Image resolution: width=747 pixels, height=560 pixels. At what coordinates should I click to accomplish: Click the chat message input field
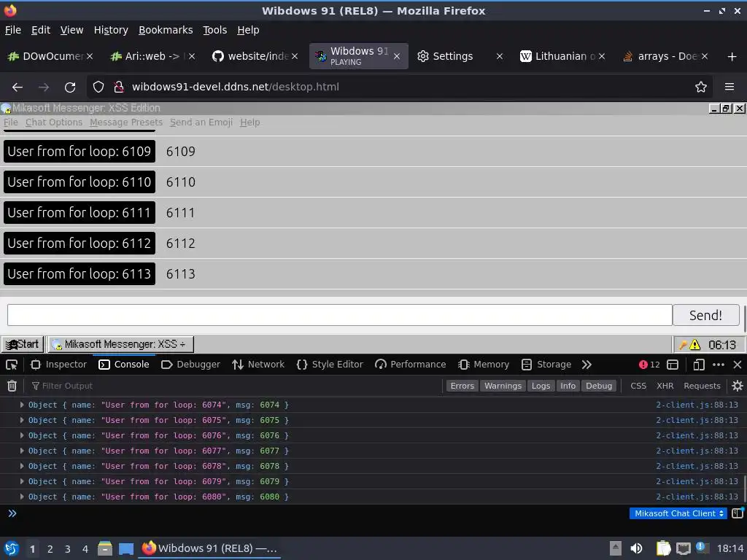coord(340,315)
